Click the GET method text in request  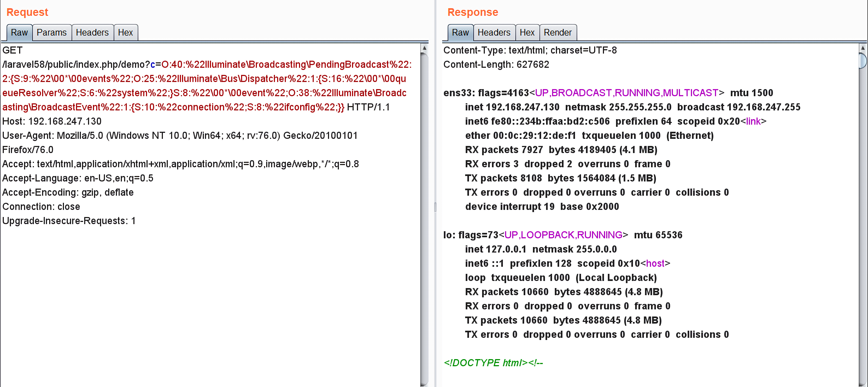point(13,50)
